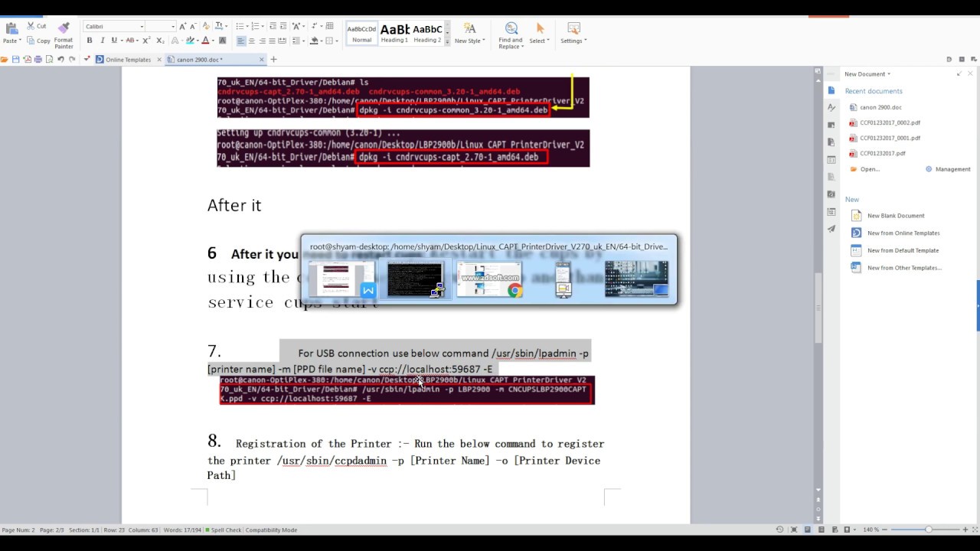This screenshot has width=980, height=551.
Task: Click the Paste icon
Action: coord(11,28)
